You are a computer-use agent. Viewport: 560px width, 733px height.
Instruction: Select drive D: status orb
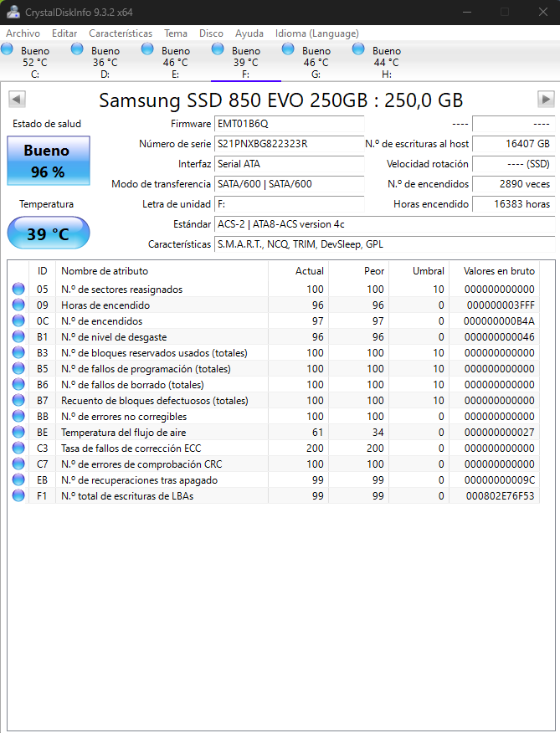pyautogui.click(x=77, y=49)
